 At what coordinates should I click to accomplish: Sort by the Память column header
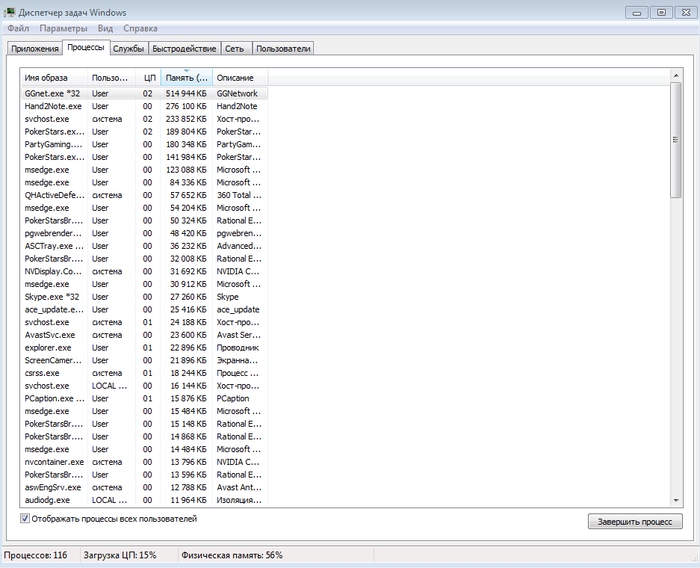tap(187, 78)
